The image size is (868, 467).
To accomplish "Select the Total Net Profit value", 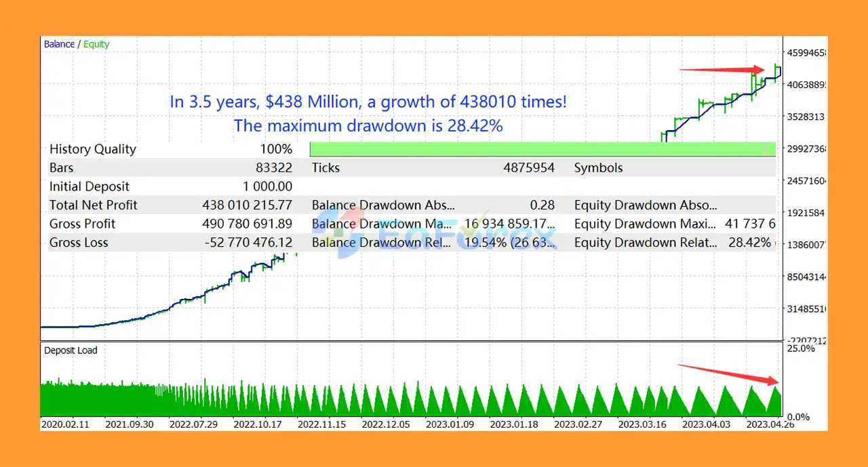I will [x=247, y=205].
